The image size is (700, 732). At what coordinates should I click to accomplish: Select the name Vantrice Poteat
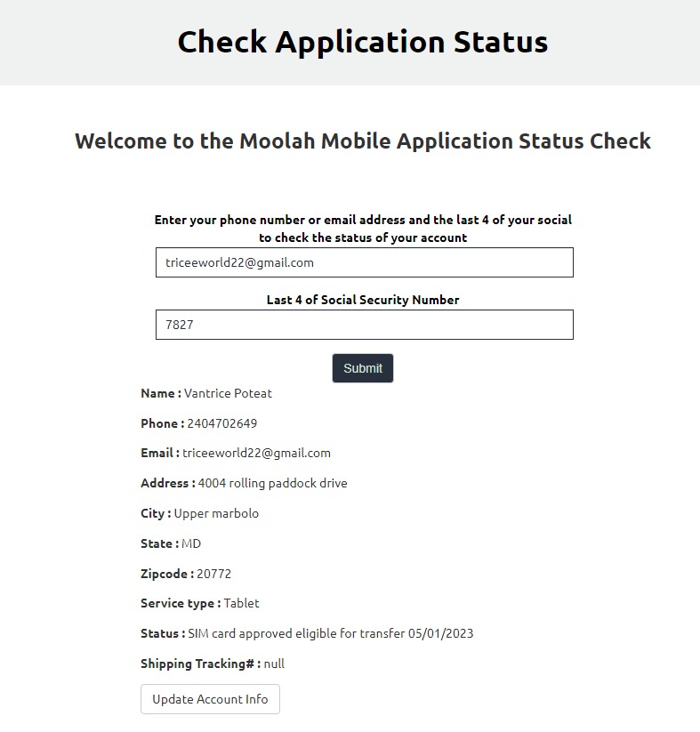click(x=228, y=393)
